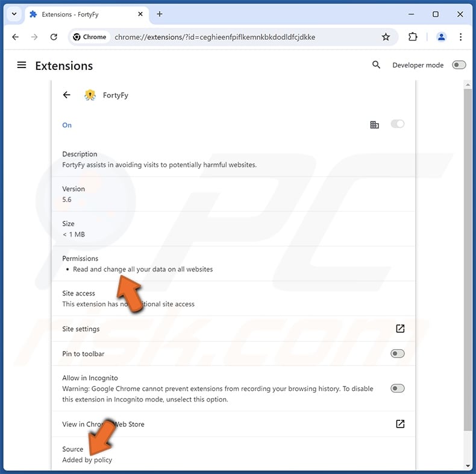Viewport: 476px width, 474px height.
Task: Bookmark this page with star icon
Action: (x=386, y=37)
